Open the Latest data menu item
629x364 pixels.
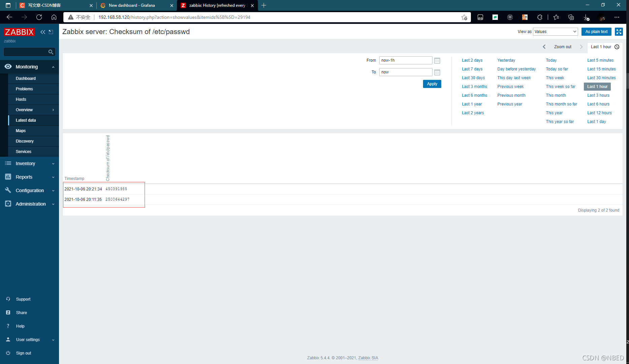(33, 120)
